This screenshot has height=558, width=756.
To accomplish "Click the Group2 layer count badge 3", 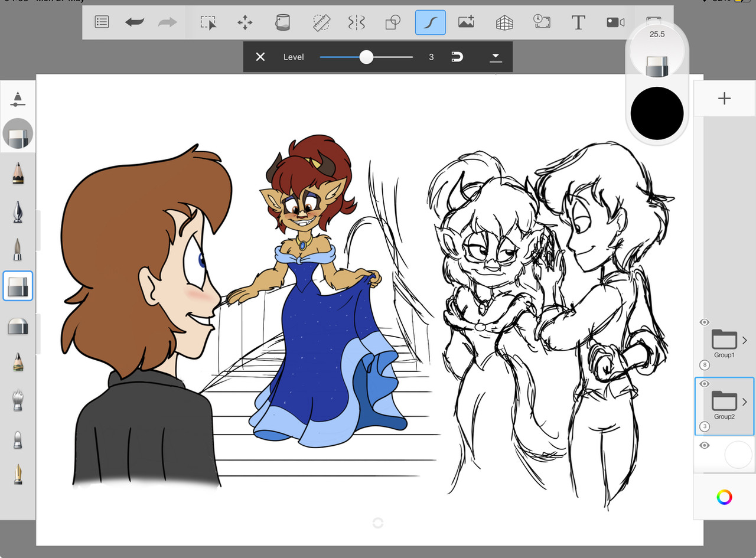I will click(x=704, y=426).
